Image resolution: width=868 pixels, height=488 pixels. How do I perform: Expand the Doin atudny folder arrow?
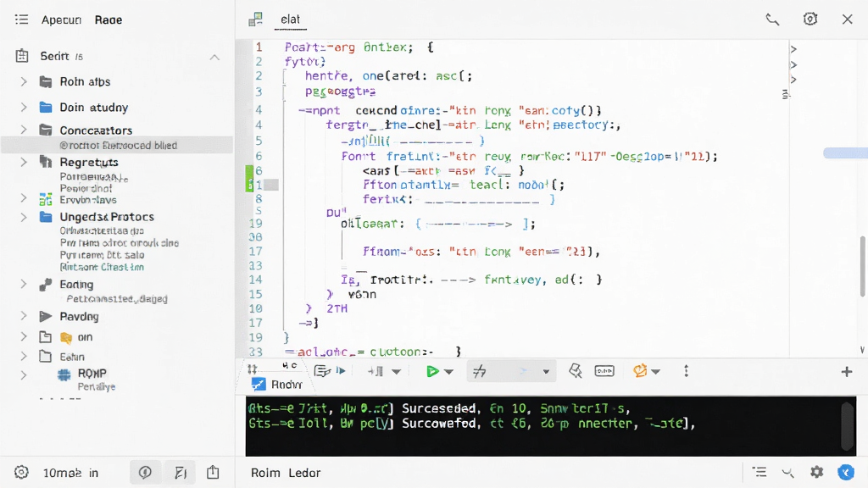24,108
